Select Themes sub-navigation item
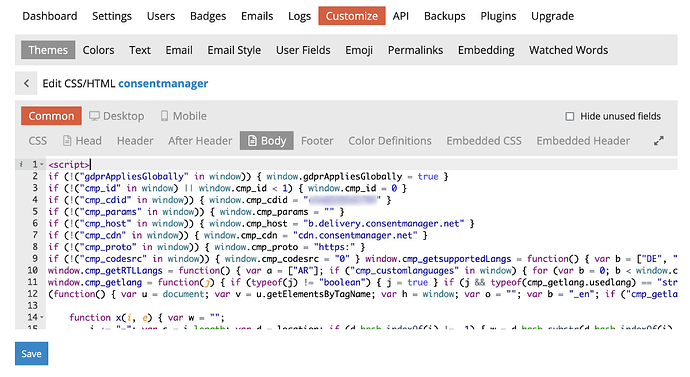This screenshot has width=690, height=377. tap(48, 50)
